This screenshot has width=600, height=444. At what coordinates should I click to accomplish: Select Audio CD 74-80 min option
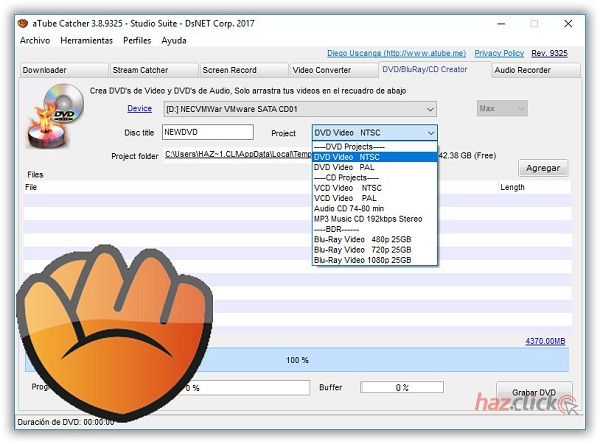[375, 209]
